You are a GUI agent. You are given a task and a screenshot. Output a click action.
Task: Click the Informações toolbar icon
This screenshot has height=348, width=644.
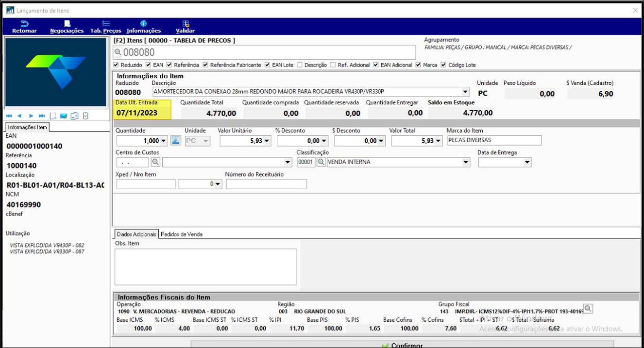coord(143,24)
